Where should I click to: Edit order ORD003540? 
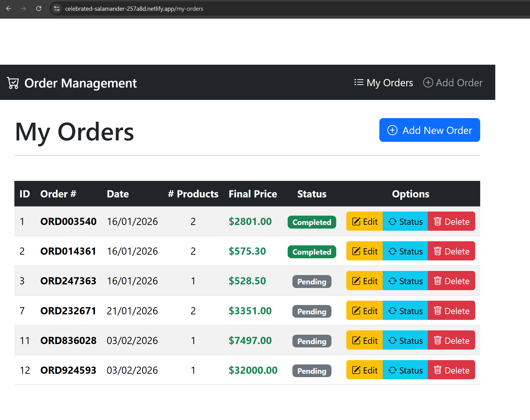coord(365,221)
